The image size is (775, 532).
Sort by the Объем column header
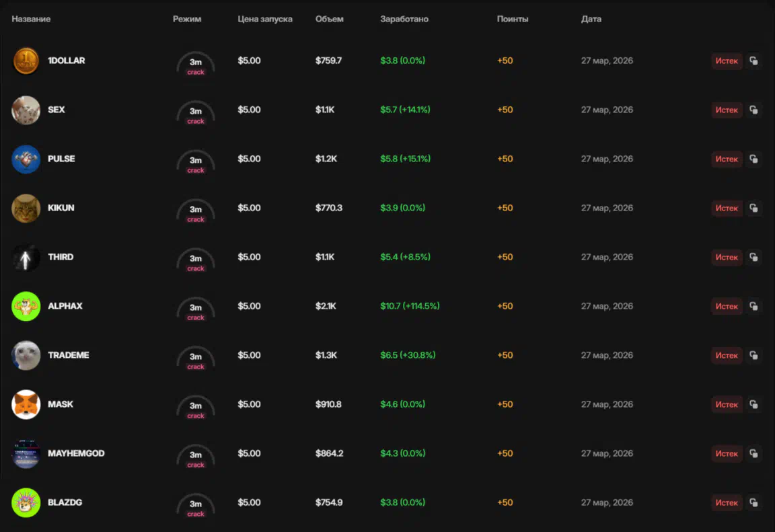pos(329,19)
